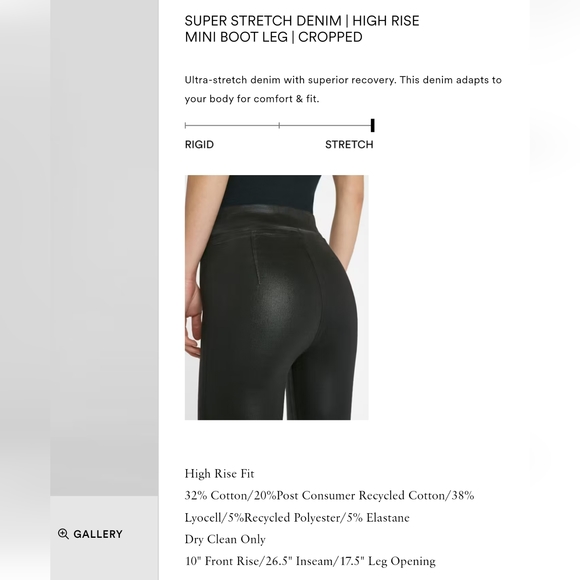Click scale track between rigid and middle tick
This screenshot has width=580, height=580.
click(232, 125)
